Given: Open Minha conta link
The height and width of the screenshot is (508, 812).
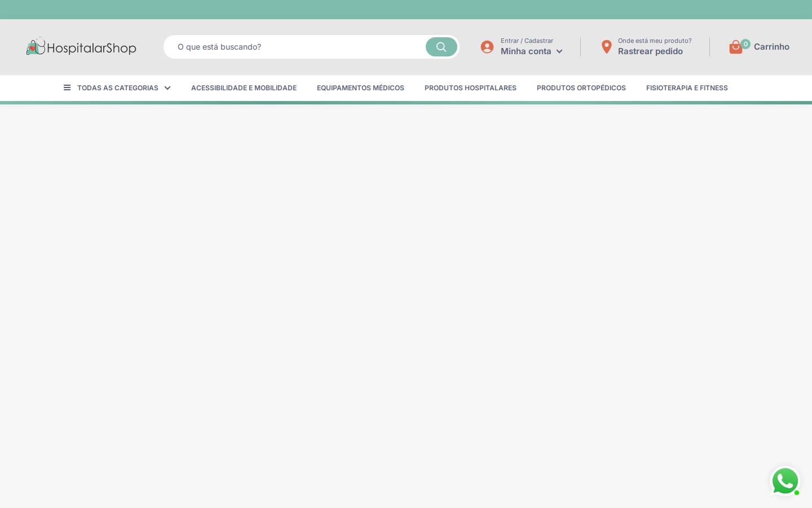Looking at the screenshot, I should click(x=526, y=51).
